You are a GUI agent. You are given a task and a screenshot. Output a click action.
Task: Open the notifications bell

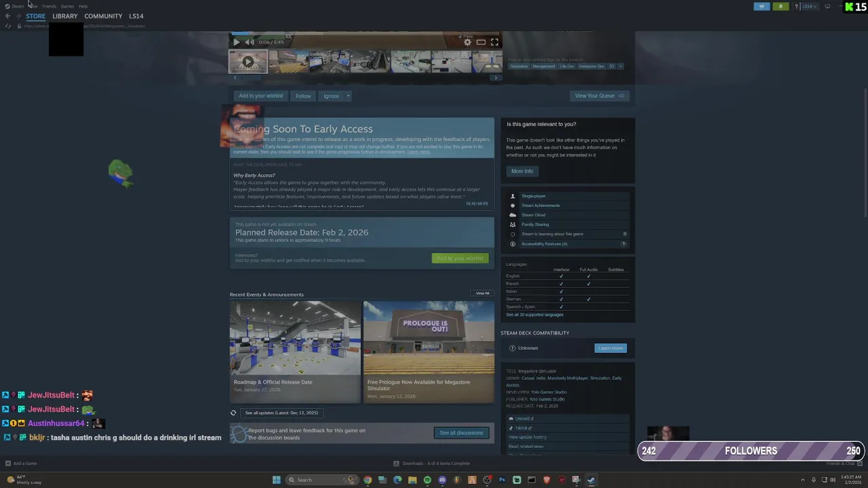coord(781,6)
